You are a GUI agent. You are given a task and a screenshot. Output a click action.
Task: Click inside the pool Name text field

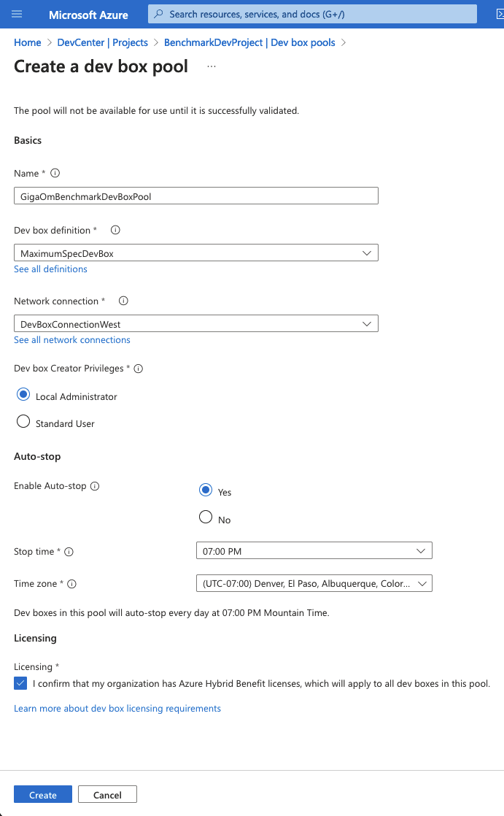pyautogui.click(x=195, y=196)
